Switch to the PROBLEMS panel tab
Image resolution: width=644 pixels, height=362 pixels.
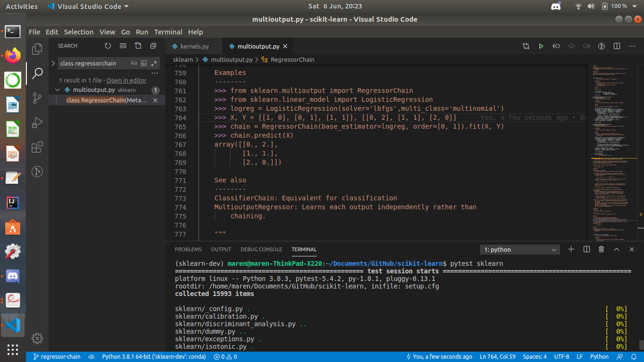(x=188, y=249)
